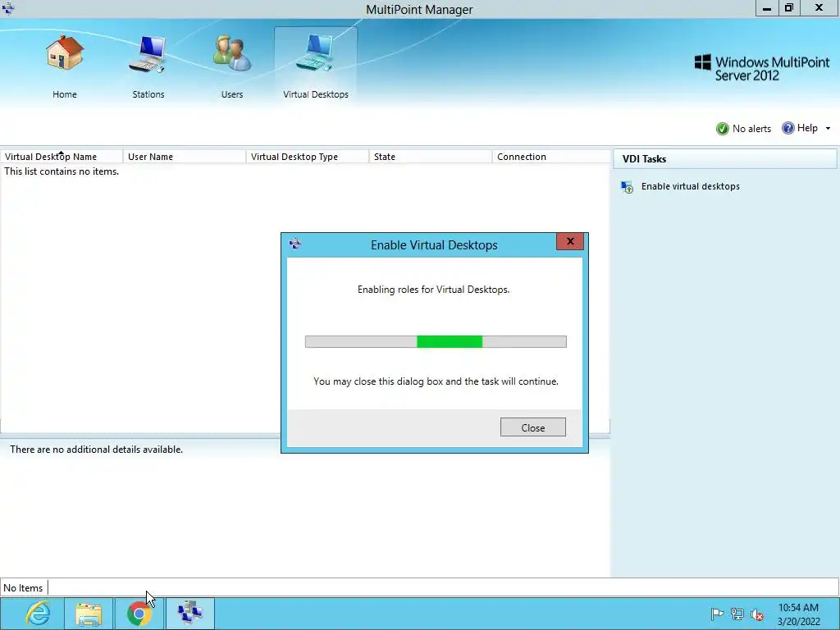Screen dimensions: 840x630
Task: Sort by Virtual Desktop Name column
Action: point(62,157)
